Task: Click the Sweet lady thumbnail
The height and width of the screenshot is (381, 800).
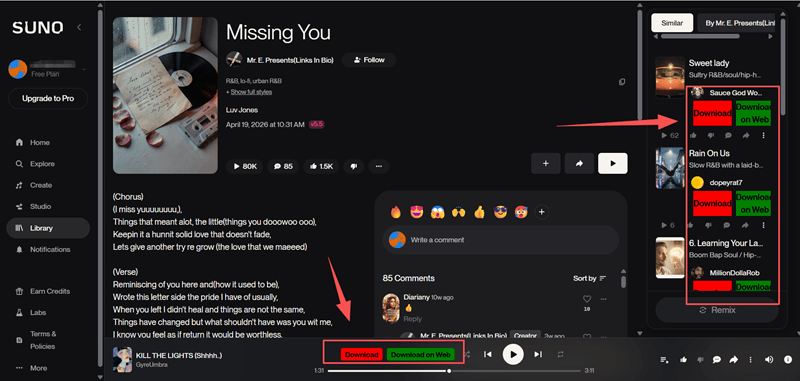Action: coord(670,77)
